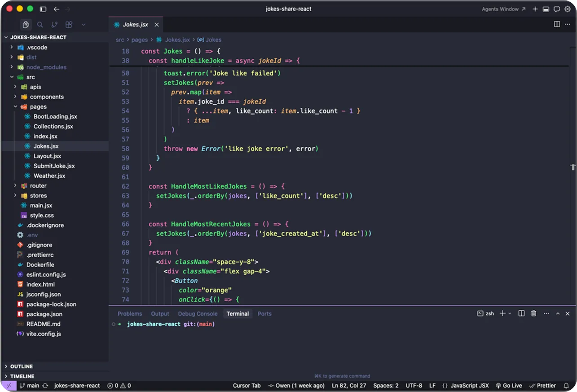This screenshot has width=577, height=392.
Task: Switch to the Debug Console tab
Action: [198, 313]
